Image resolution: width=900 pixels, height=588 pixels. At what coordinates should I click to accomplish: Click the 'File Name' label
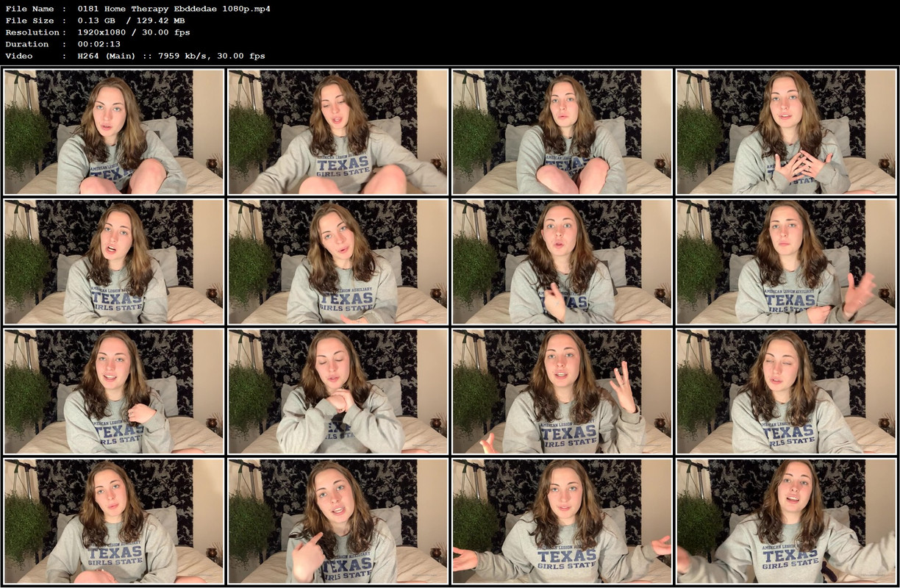point(29,9)
